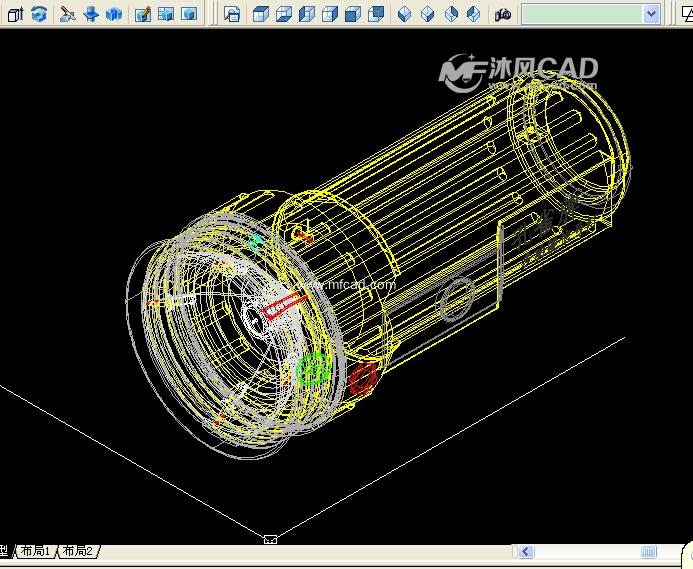
Task: Open the Named Views dialog icon
Action: 231,14
